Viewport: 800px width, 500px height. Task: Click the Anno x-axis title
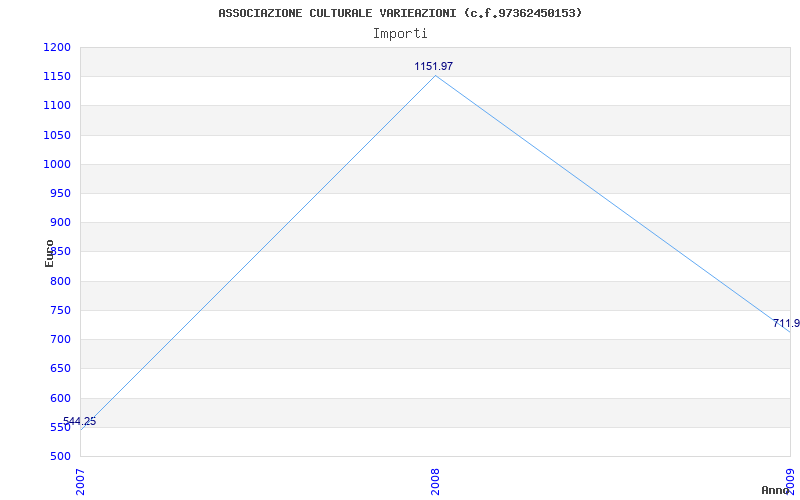(x=775, y=490)
